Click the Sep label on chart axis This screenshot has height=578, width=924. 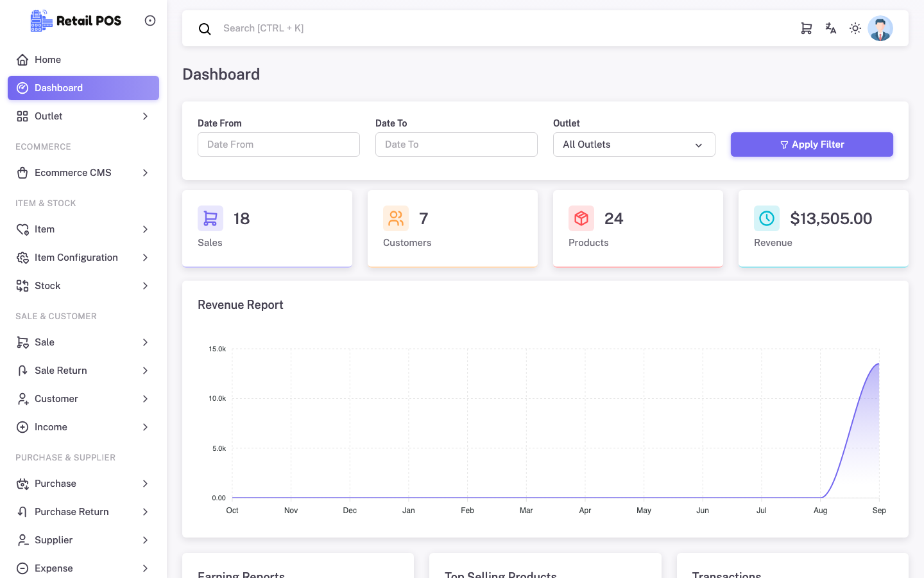click(x=879, y=511)
